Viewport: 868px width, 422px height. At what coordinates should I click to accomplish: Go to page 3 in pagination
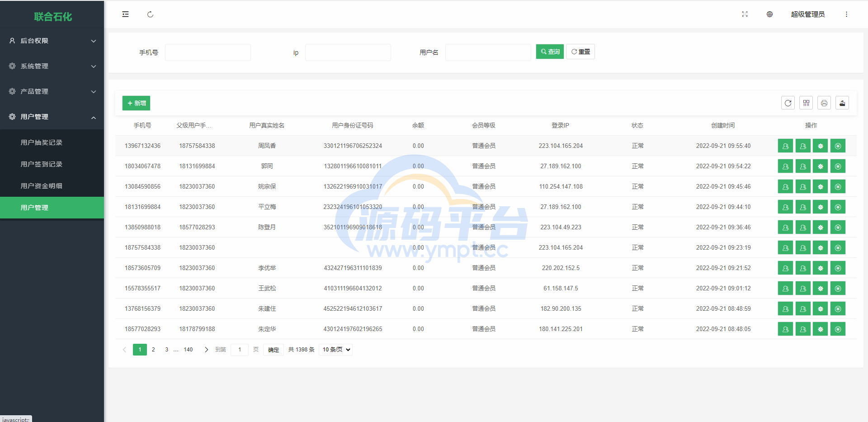coord(166,350)
